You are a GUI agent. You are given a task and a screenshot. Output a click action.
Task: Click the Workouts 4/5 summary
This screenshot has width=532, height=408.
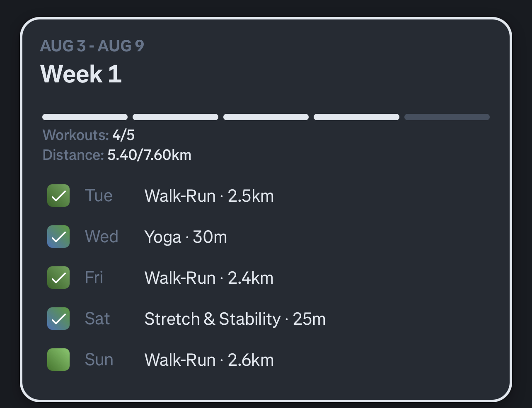tap(89, 135)
